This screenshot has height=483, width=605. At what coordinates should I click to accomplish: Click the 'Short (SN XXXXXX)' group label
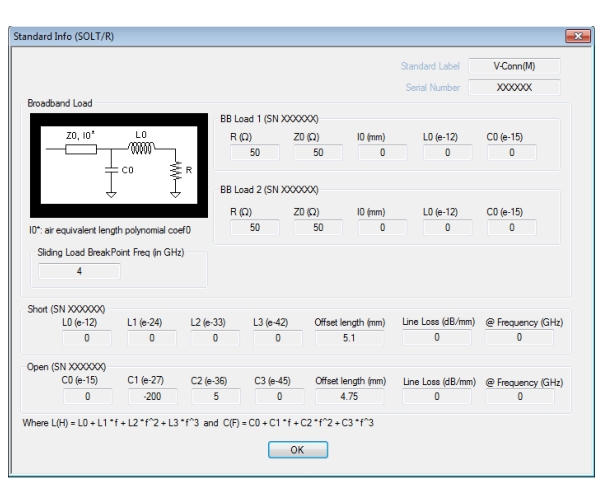[66, 309]
